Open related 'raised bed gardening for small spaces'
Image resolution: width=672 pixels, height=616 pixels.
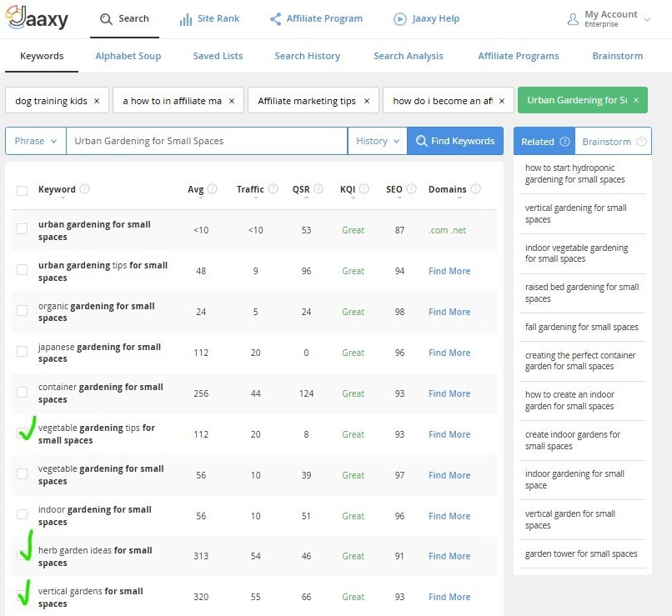click(582, 293)
